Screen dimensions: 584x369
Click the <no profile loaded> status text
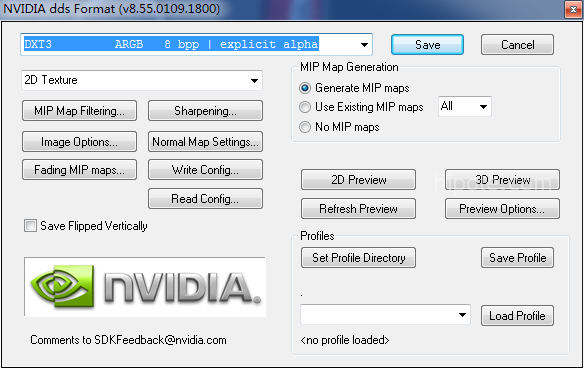(345, 340)
